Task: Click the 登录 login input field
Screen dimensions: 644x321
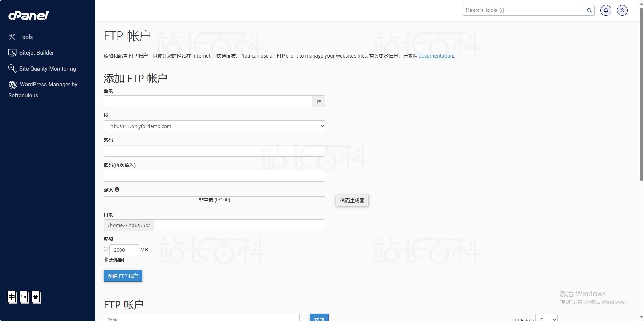Action: coord(208,101)
